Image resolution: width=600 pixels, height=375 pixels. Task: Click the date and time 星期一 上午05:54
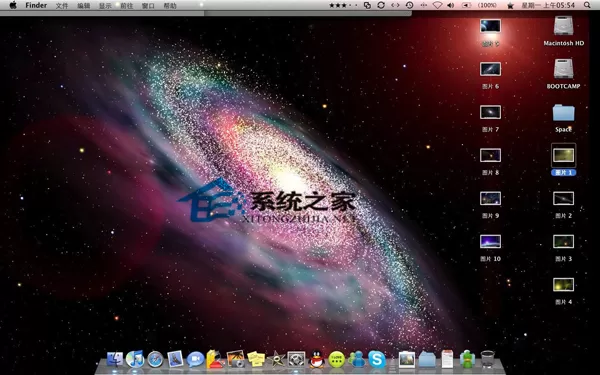pyautogui.click(x=548, y=5)
